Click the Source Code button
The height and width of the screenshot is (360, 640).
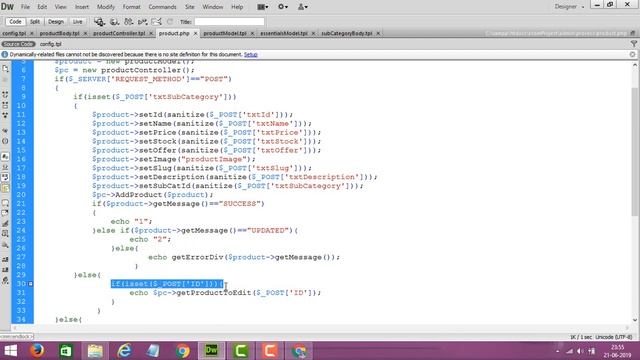pyautogui.click(x=18, y=44)
